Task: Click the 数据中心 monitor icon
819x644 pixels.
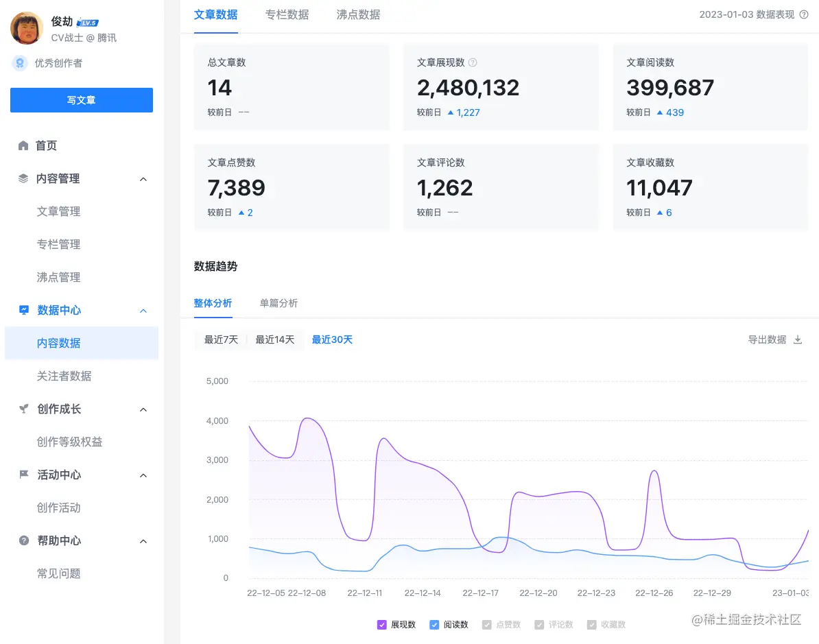Action: [24, 310]
